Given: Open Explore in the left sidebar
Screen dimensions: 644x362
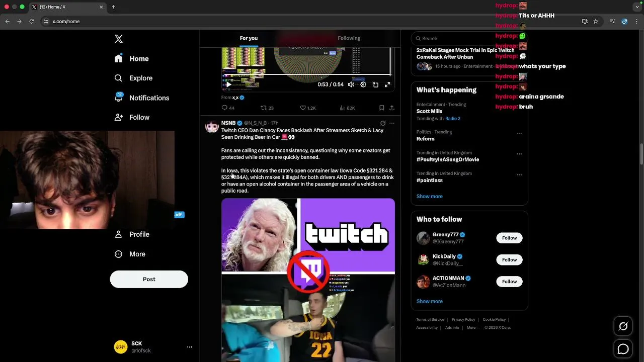Looking at the screenshot, I should 133,78.
